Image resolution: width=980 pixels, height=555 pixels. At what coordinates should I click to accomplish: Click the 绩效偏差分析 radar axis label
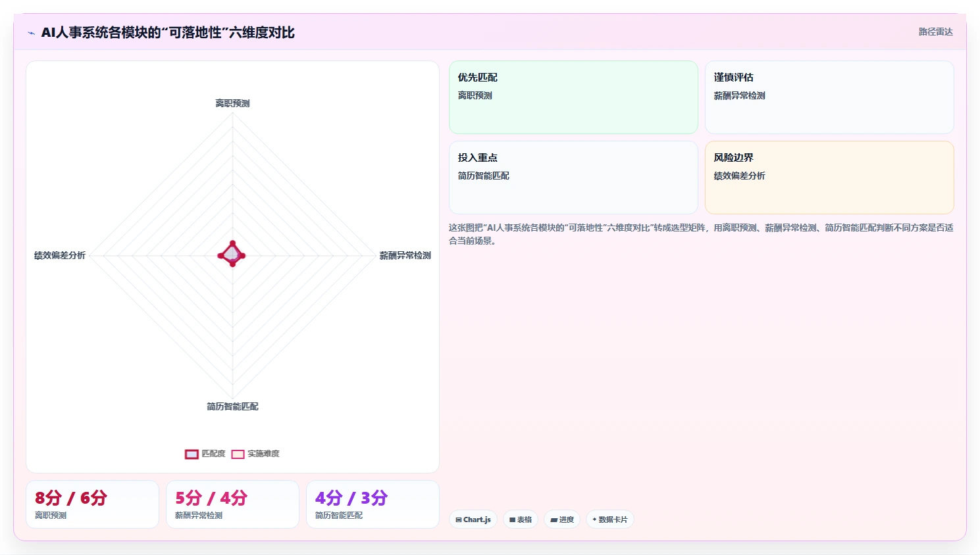(60, 255)
